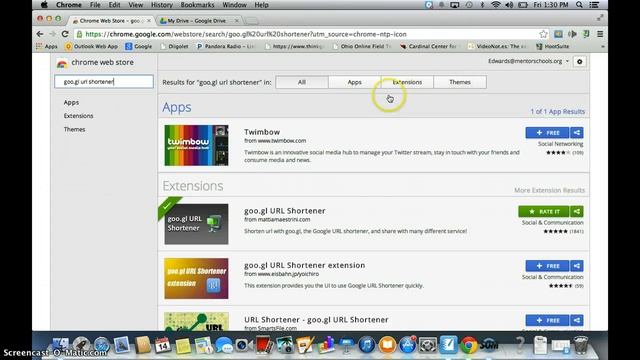Viewport: 640px width, 360px height.
Task: Click the Chrome icon in the Dock
Action: (469, 345)
